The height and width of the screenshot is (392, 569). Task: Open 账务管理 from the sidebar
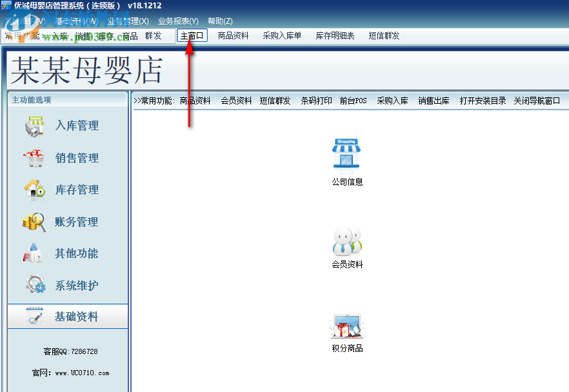coord(76,221)
